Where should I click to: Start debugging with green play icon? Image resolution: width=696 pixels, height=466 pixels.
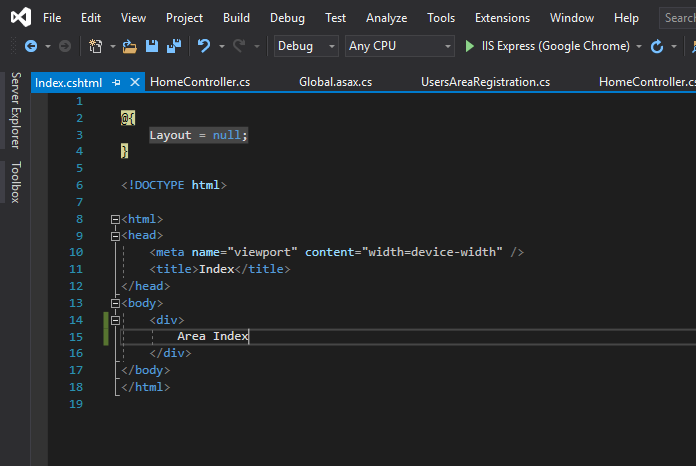pyautogui.click(x=469, y=46)
